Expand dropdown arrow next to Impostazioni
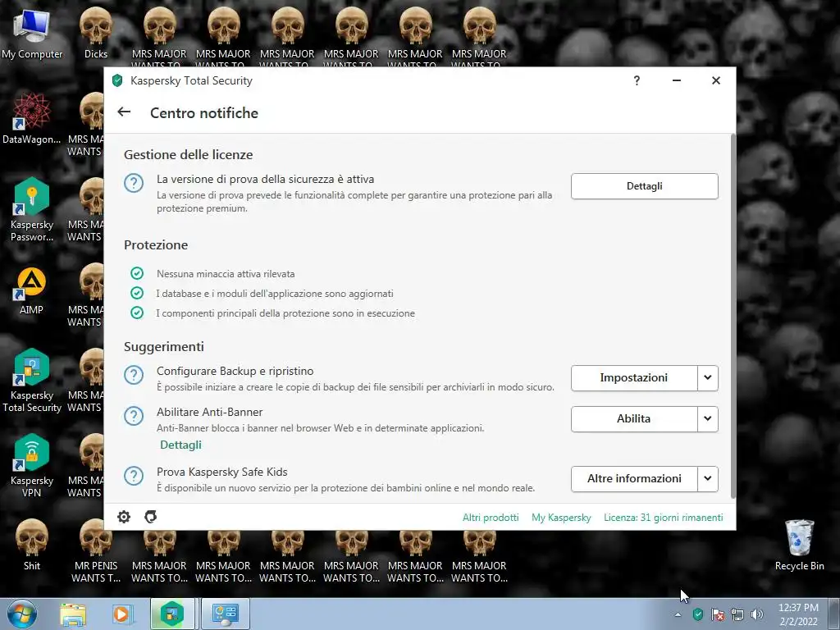The width and height of the screenshot is (840, 630). (708, 377)
